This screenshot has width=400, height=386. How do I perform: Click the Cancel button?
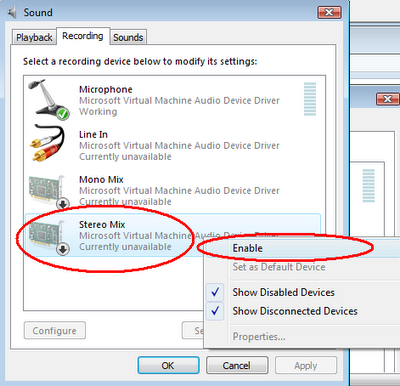(x=237, y=365)
